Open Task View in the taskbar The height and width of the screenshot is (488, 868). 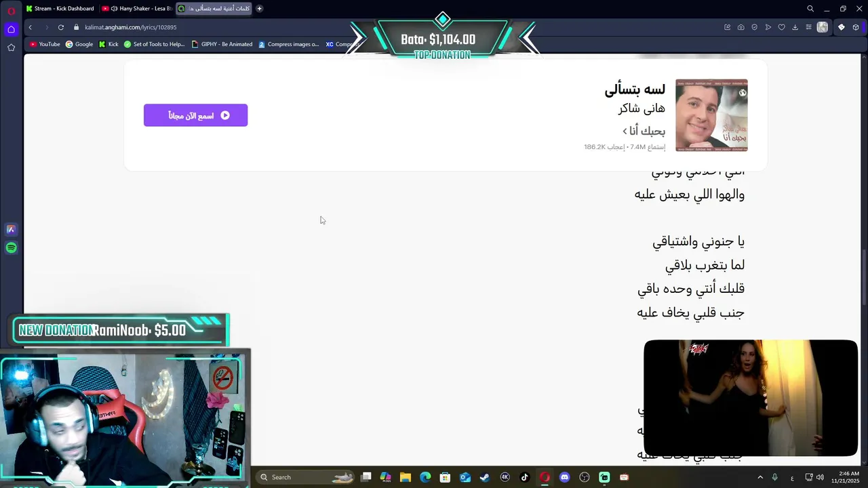click(x=366, y=477)
